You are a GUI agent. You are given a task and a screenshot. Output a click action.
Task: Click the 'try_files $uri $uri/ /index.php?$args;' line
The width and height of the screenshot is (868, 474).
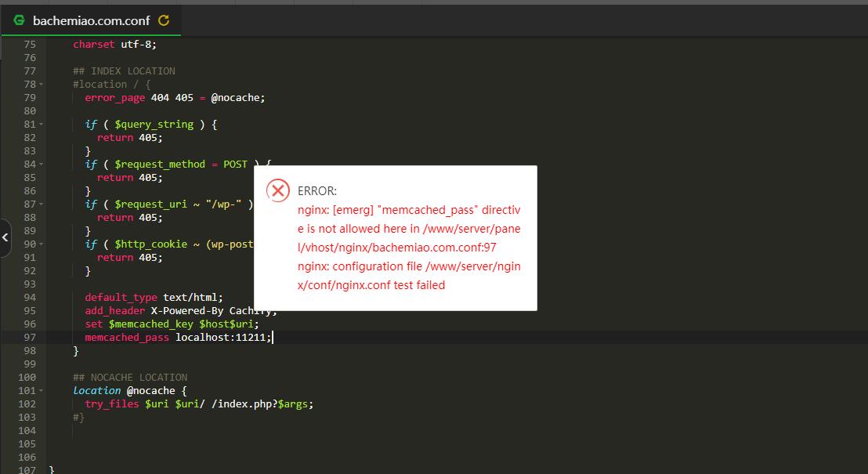(x=199, y=403)
